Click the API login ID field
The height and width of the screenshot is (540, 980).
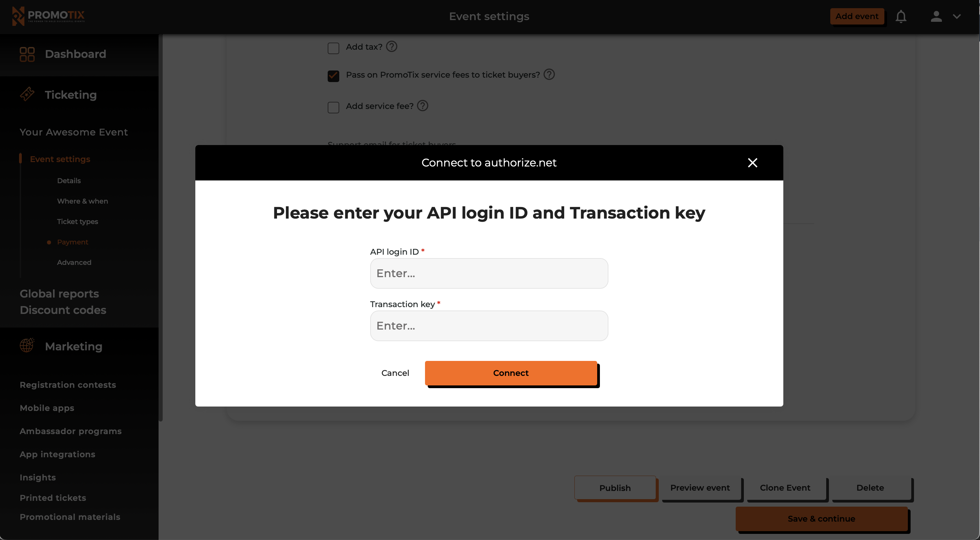coord(489,273)
